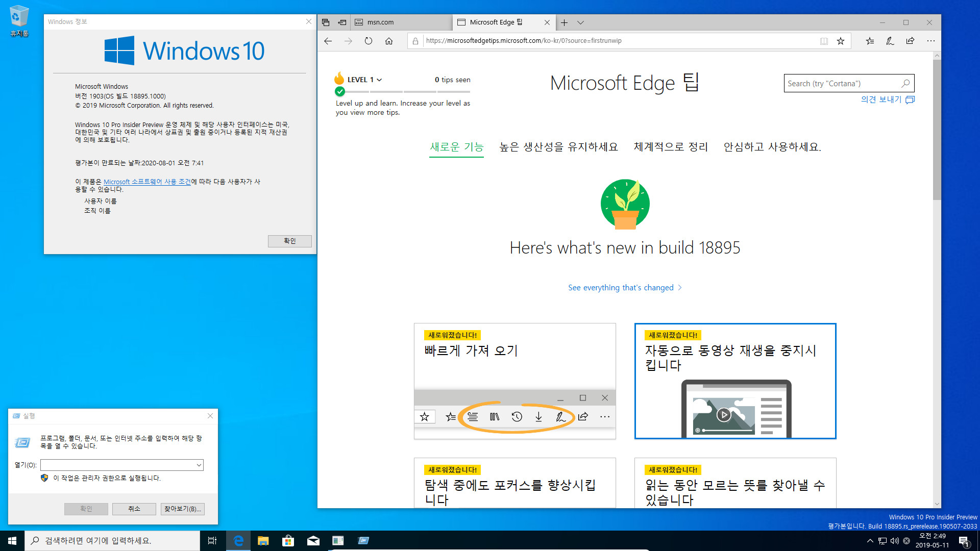Click the address bar URL

pyautogui.click(x=524, y=41)
